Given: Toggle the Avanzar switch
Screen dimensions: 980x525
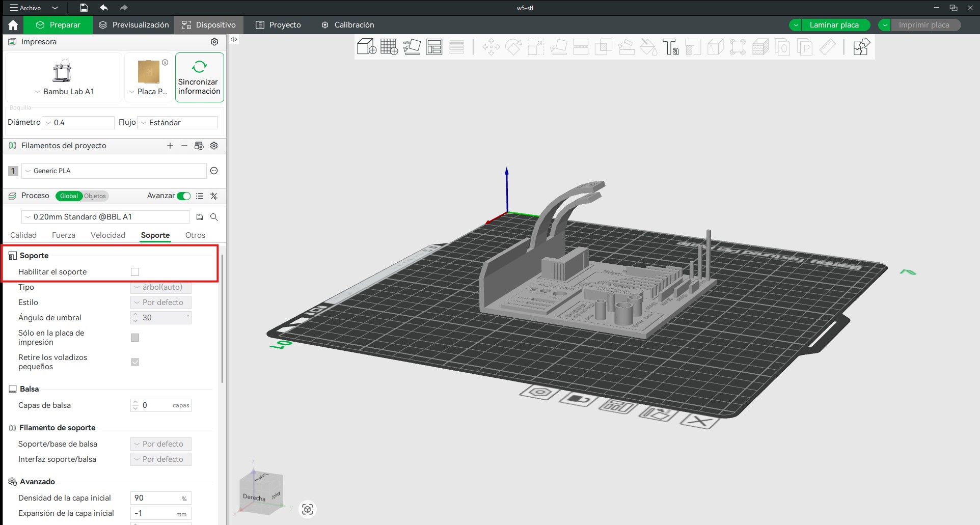Looking at the screenshot, I should coord(184,196).
